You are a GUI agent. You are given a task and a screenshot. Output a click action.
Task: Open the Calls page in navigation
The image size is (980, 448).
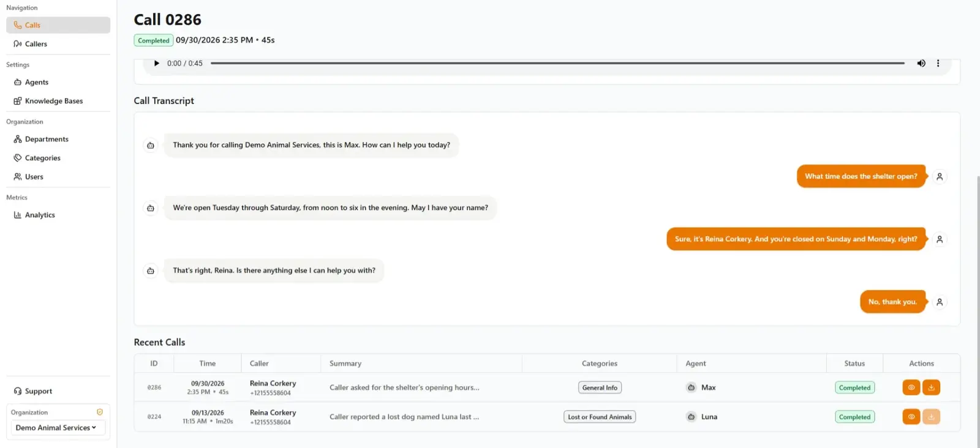coord(58,25)
